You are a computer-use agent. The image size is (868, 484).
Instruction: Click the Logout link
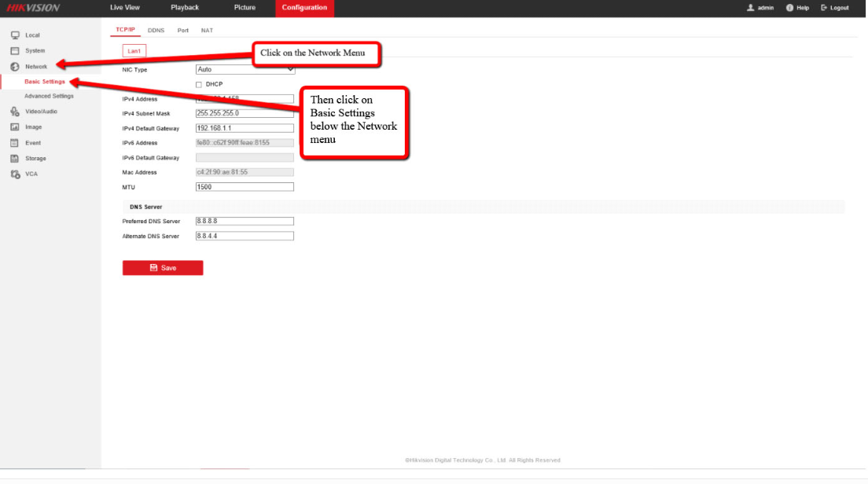tap(834, 8)
